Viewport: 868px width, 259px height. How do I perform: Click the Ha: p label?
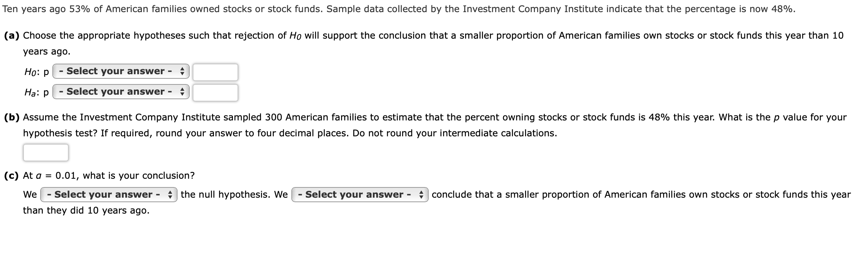click(37, 92)
